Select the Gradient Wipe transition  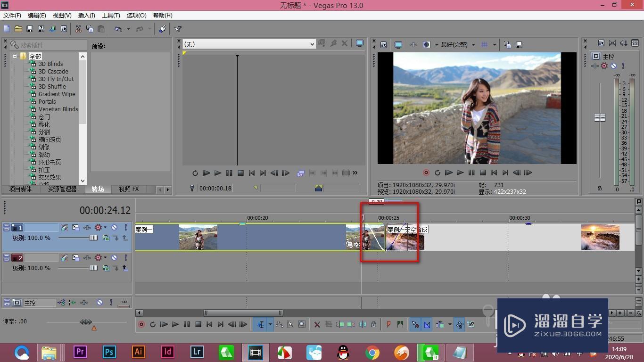click(57, 94)
